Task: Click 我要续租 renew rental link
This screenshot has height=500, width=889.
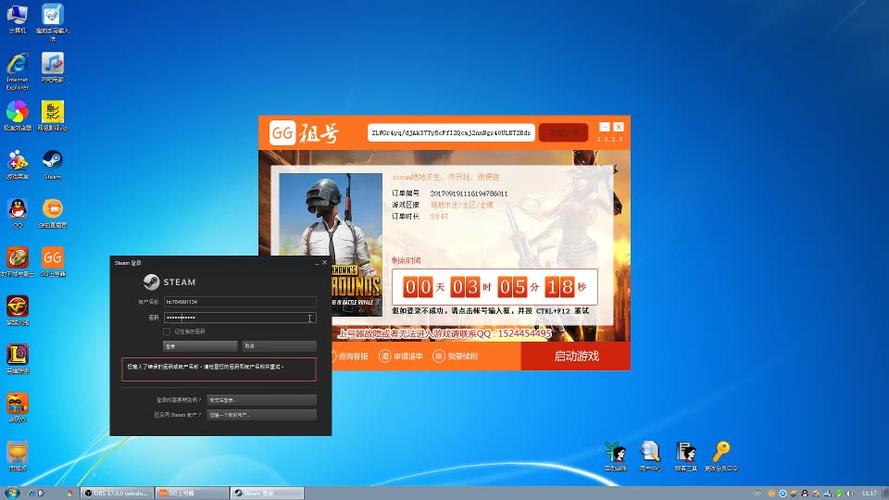Action: click(x=455, y=356)
